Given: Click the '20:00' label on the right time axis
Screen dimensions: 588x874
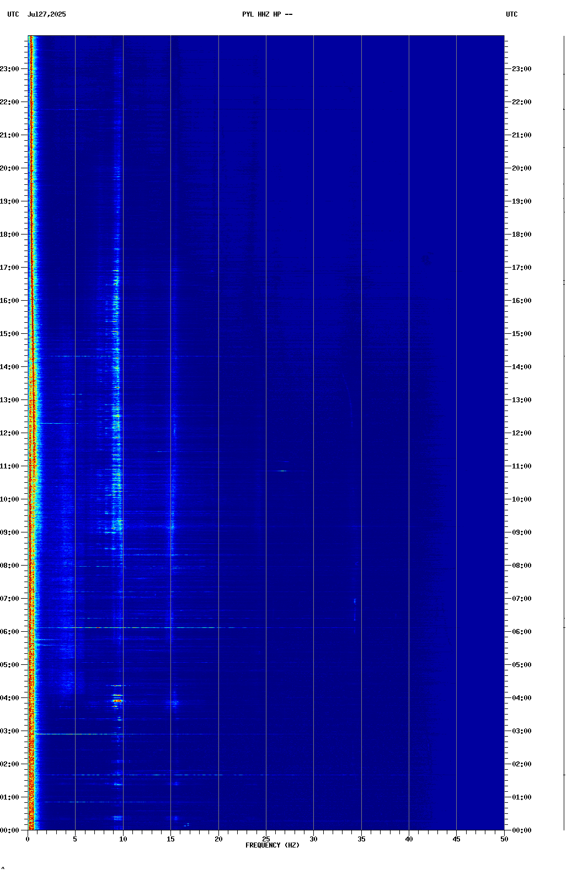Looking at the screenshot, I should pyautogui.click(x=522, y=168).
